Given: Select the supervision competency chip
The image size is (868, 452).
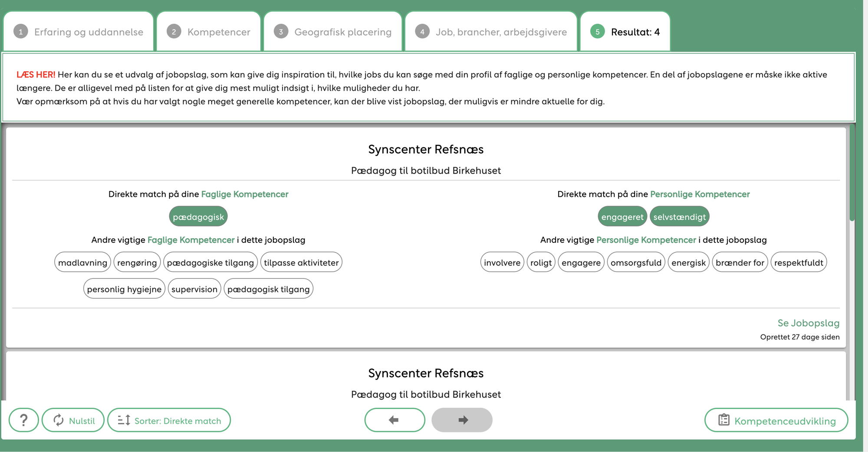Looking at the screenshot, I should point(194,289).
